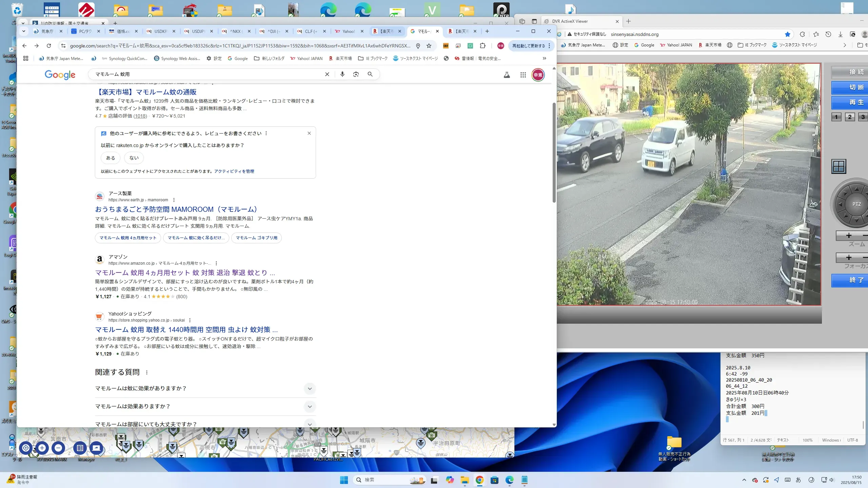Open the Chrome tab search dropdown arrow

[23, 31]
